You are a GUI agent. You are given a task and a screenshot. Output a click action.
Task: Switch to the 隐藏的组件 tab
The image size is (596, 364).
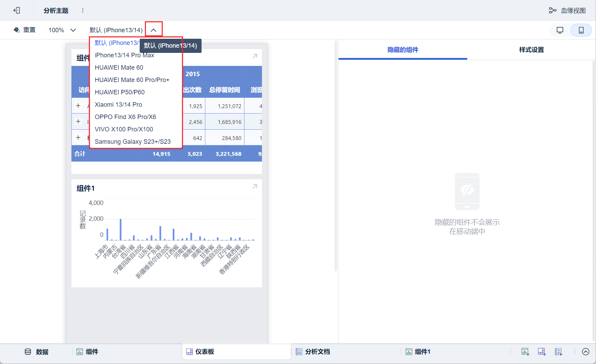coord(403,50)
